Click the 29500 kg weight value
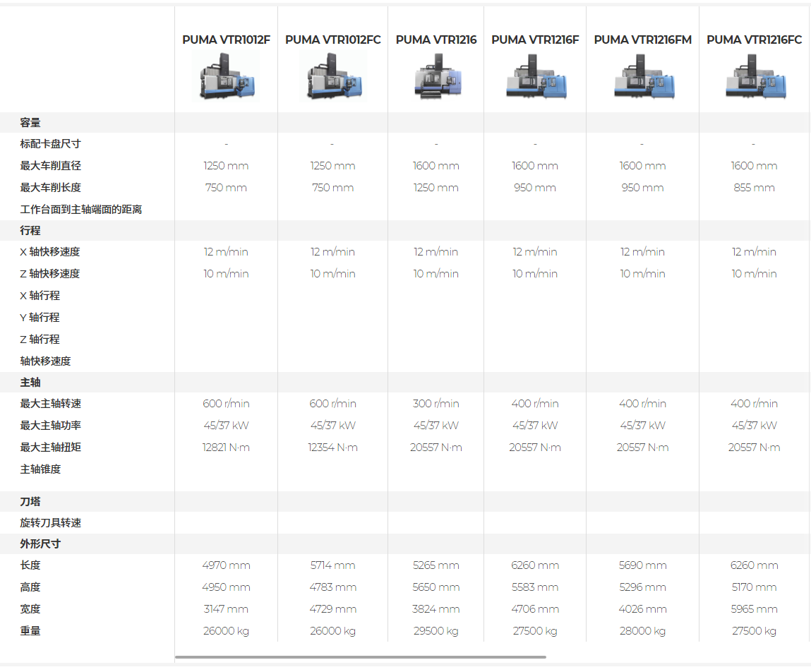This screenshot has width=811, height=672. click(x=436, y=631)
